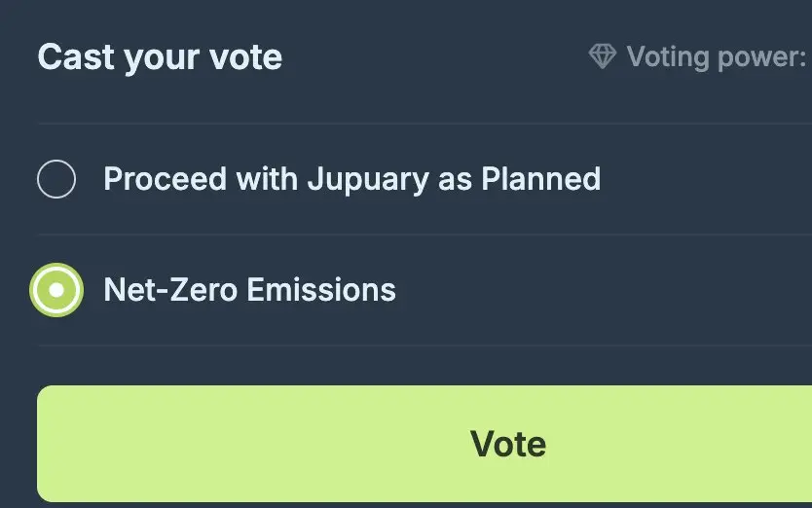This screenshot has width=812, height=508.
Task: Pick the second voting option's radio
Action: pyautogui.click(x=56, y=290)
